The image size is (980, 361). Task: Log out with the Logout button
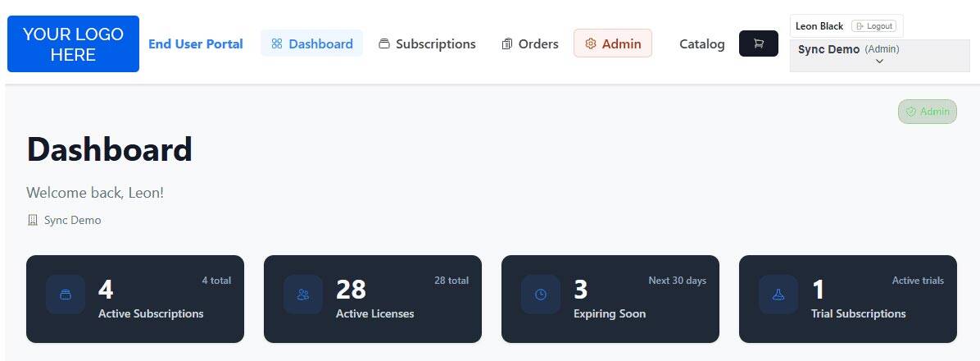point(874,26)
